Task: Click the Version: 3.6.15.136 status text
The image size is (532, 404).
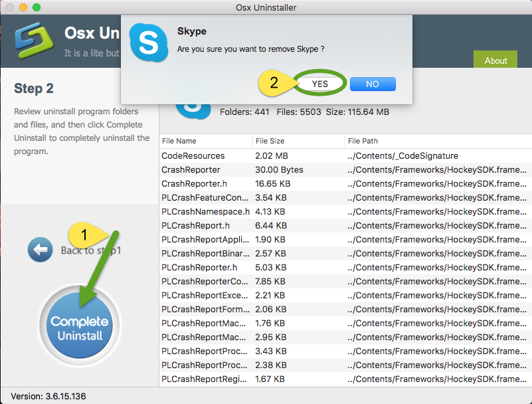Action: 48,396
